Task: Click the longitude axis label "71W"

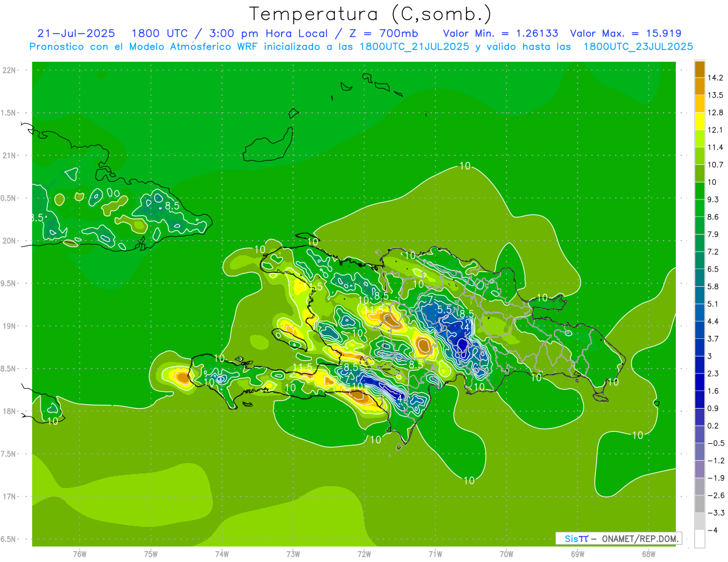Action: click(435, 554)
